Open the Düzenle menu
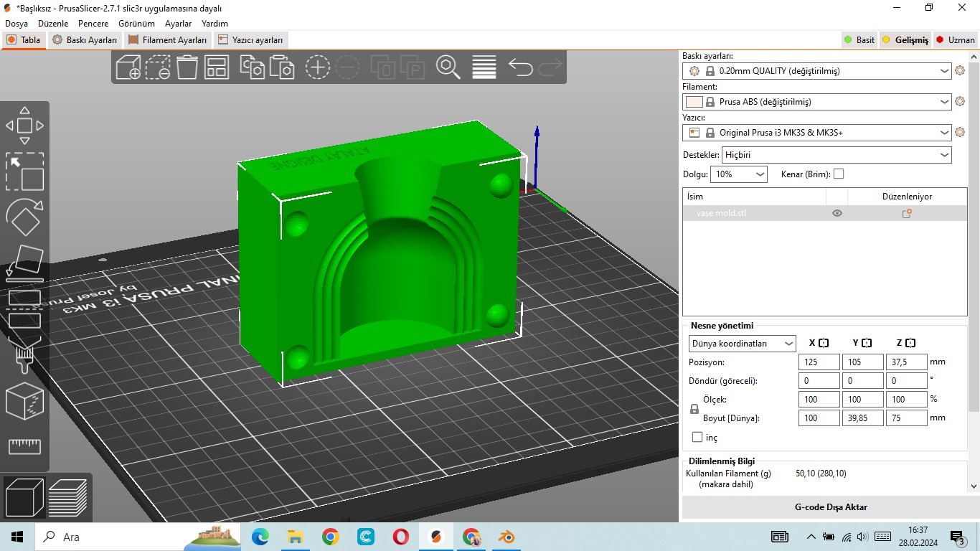 click(53, 24)
